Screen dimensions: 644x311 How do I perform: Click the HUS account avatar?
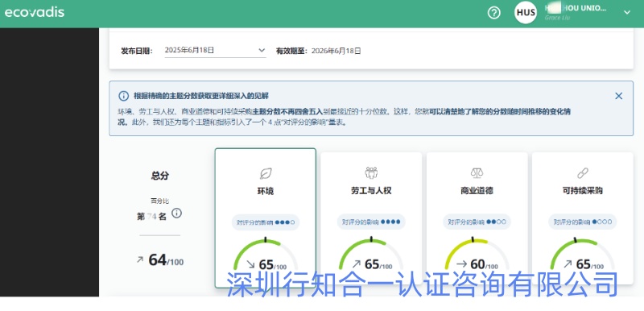(x=526, y=12)
